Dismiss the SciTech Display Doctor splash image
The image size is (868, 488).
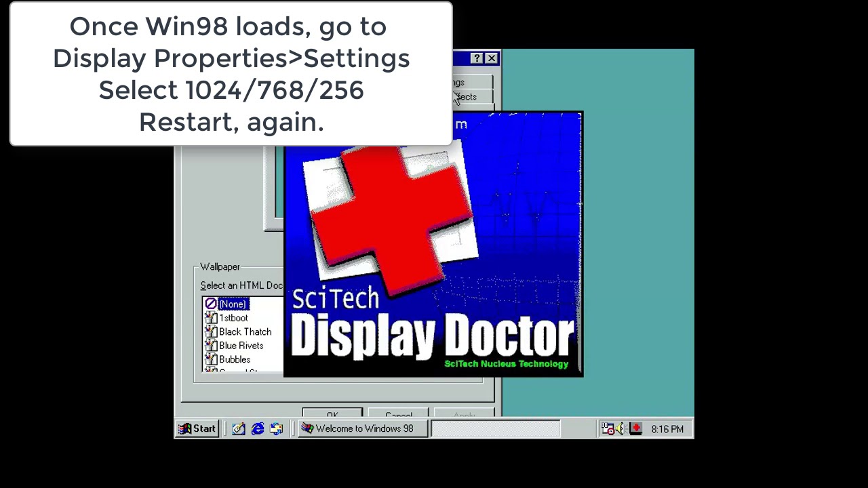(433, 244)
